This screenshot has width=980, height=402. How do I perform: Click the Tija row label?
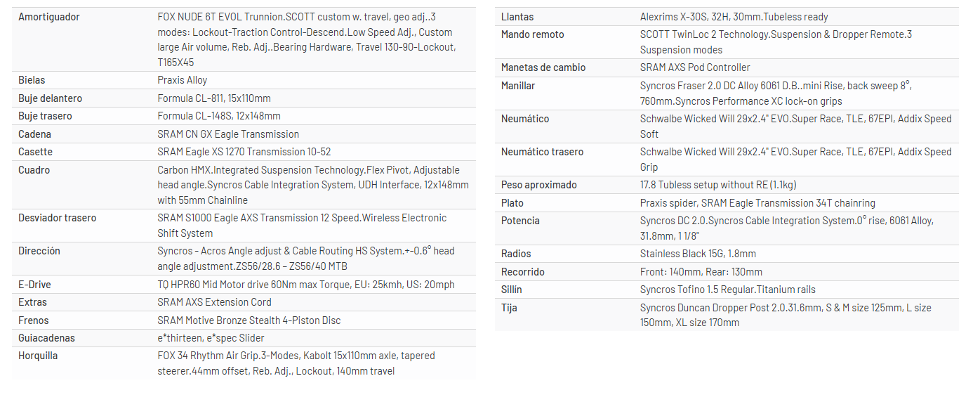[x=509, y=308]
